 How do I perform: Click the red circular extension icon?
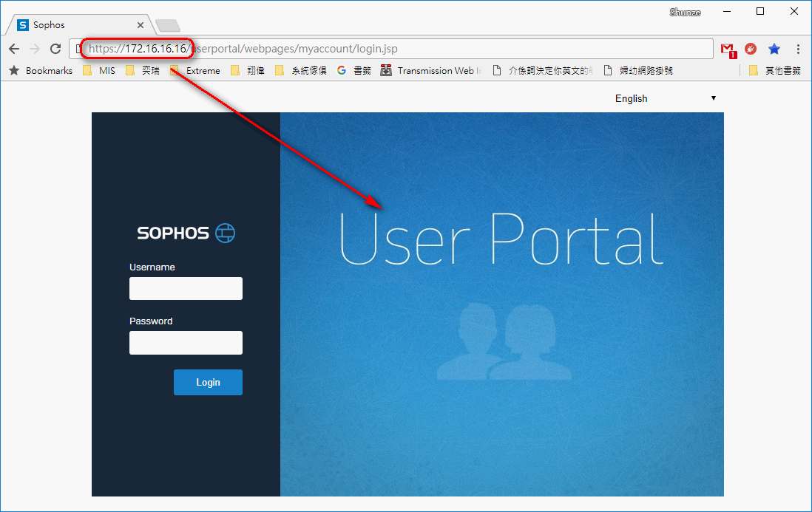751,49
